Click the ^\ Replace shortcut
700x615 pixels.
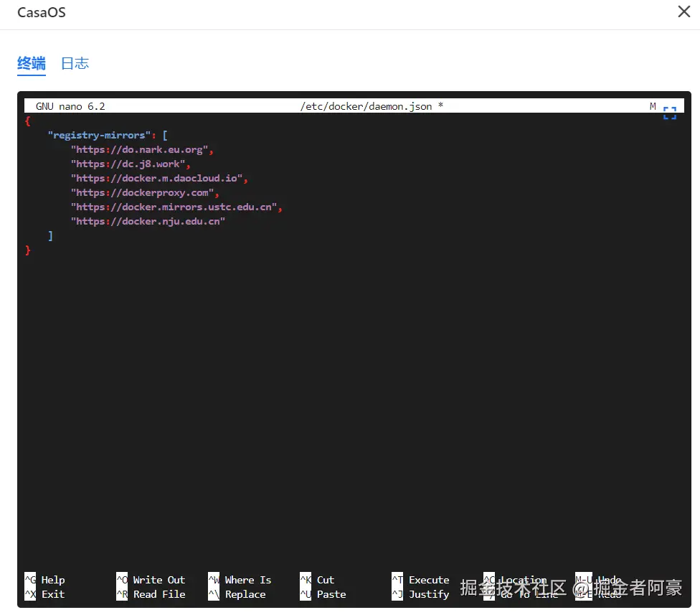(237, 594)
